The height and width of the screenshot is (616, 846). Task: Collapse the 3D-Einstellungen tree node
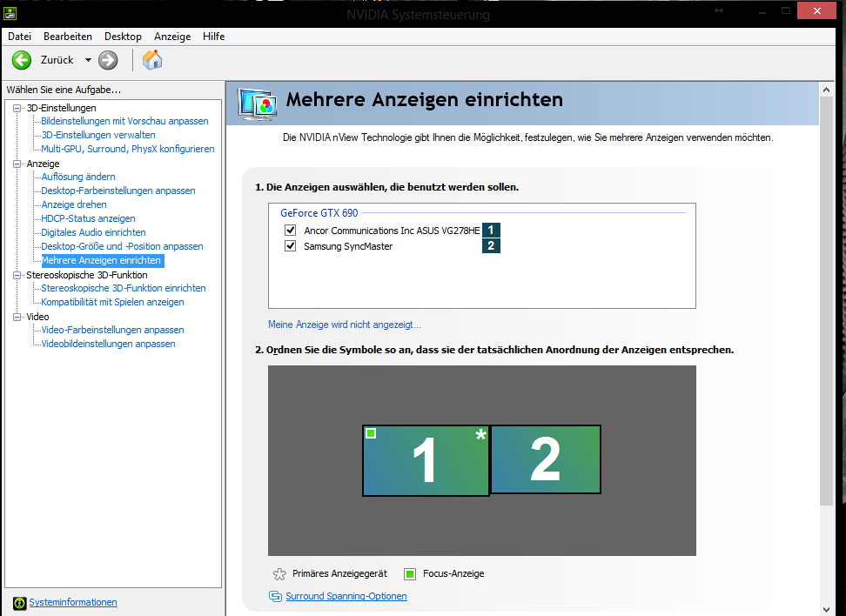click(x=17, y=108)
